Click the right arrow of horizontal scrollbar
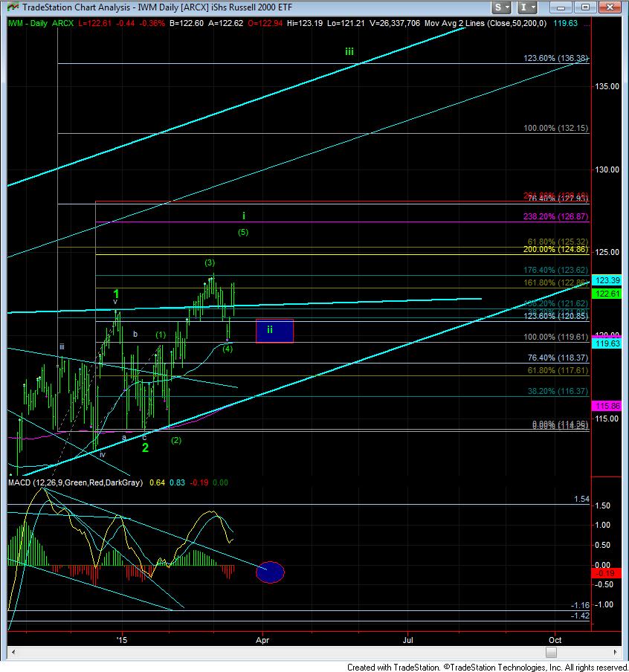 (x=616, y=652)
